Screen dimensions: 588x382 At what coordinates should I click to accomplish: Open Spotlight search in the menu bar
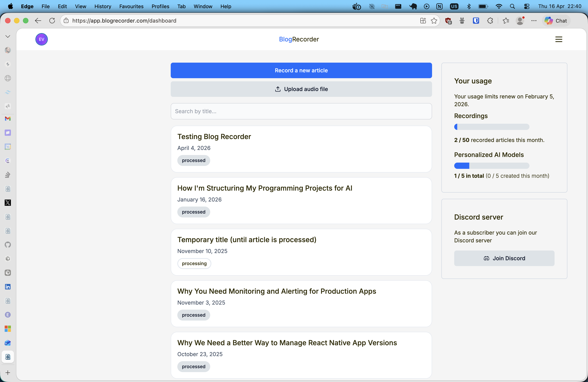coord(512,6)
